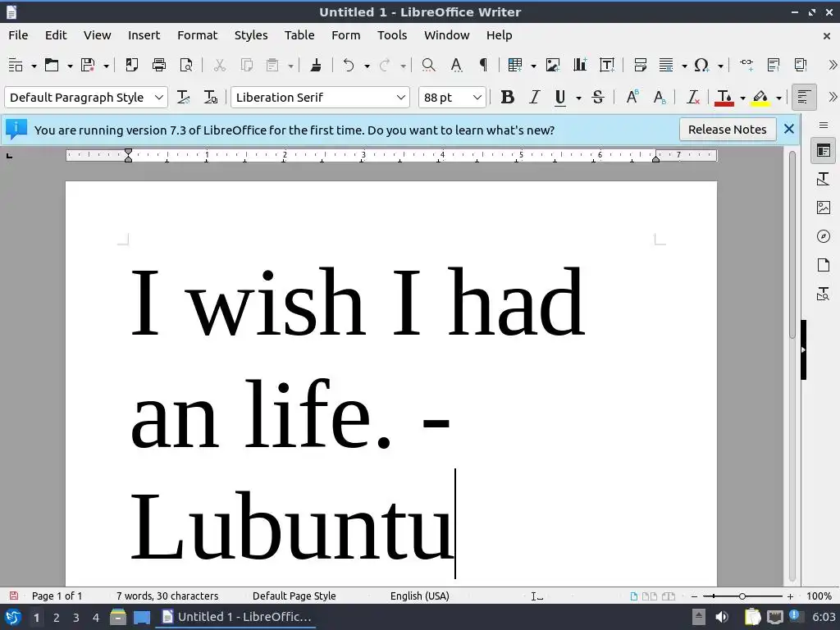Run spelling check icon
Image resolution: width=840 pixels, height=630 pixels.
[456, 66]
